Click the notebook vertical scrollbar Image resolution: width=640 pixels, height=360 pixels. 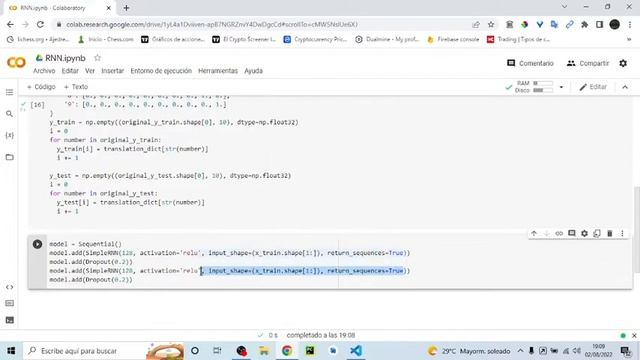point(636,230)
